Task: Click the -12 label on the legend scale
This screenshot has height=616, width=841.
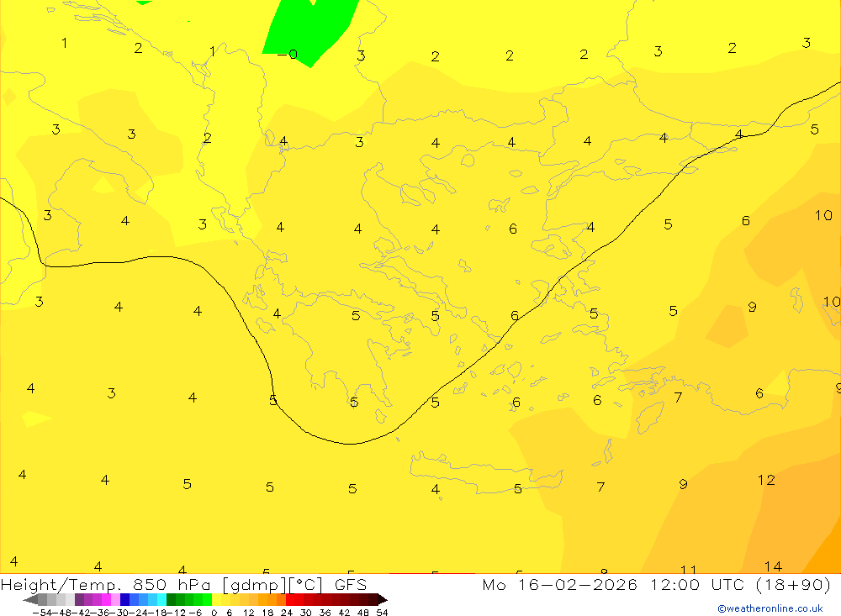Action: pyautogui.click(x=176, y=613)
